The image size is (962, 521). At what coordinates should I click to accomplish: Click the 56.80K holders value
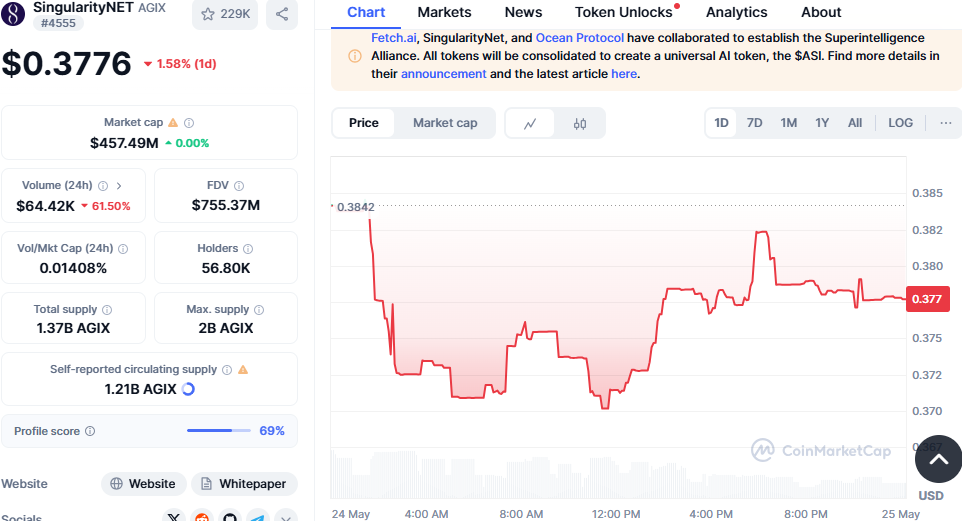226,268
